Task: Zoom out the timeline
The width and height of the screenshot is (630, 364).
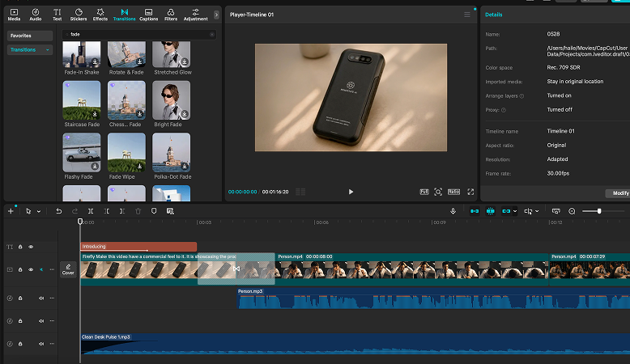Action: pos(572,211)
